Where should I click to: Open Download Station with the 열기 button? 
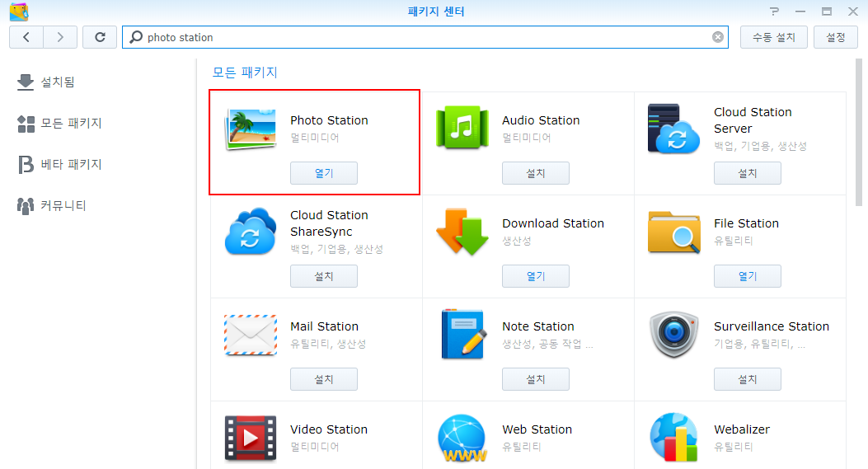pos(535,276)
